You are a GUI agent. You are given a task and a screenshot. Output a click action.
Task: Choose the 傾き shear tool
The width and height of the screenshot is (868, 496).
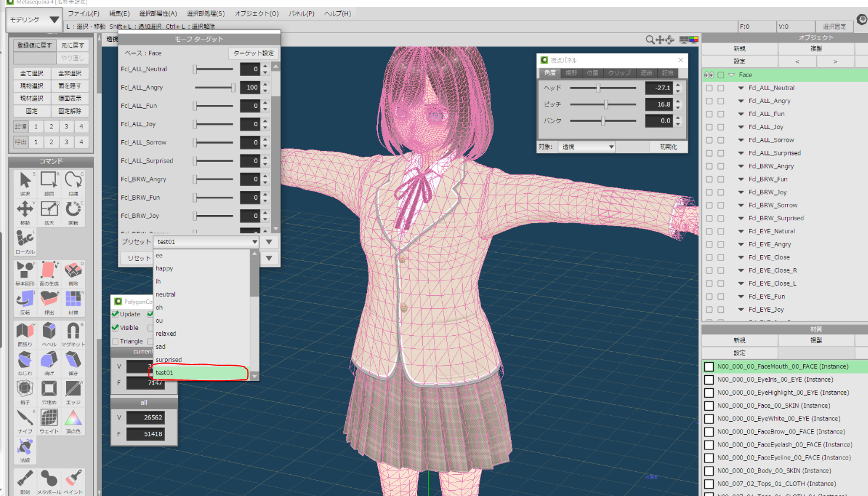73,363
